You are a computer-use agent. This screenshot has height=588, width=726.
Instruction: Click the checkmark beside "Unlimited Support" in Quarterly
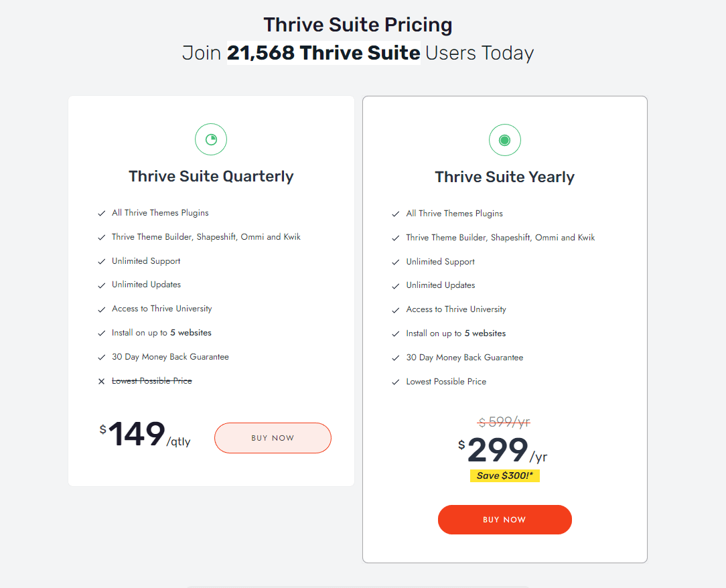[x=102, y=261]
